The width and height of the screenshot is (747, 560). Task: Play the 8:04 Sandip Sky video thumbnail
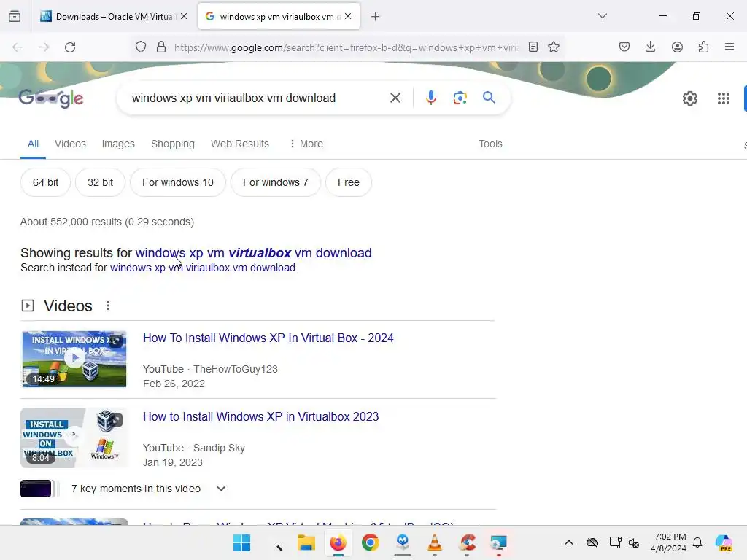(74, 437)
